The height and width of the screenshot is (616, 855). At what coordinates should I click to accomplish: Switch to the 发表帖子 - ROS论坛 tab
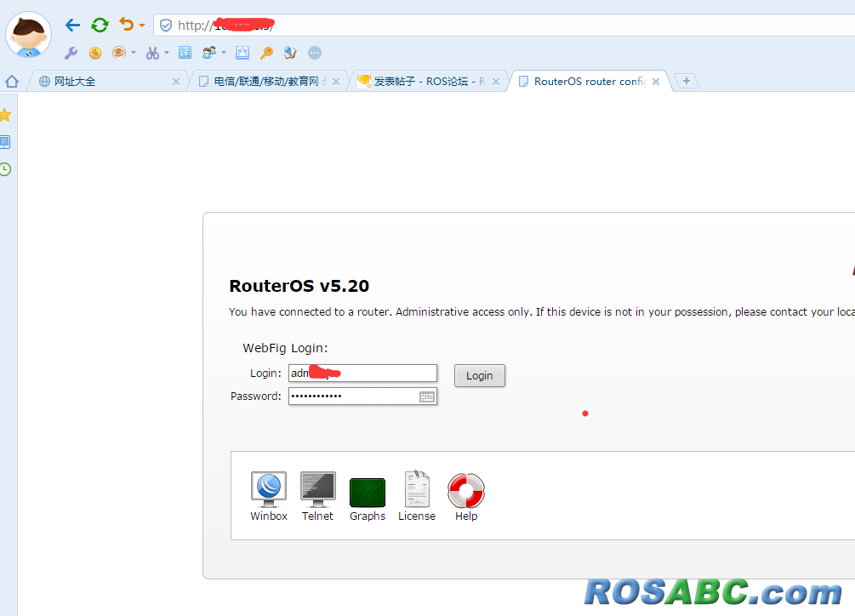pos(427,81)
